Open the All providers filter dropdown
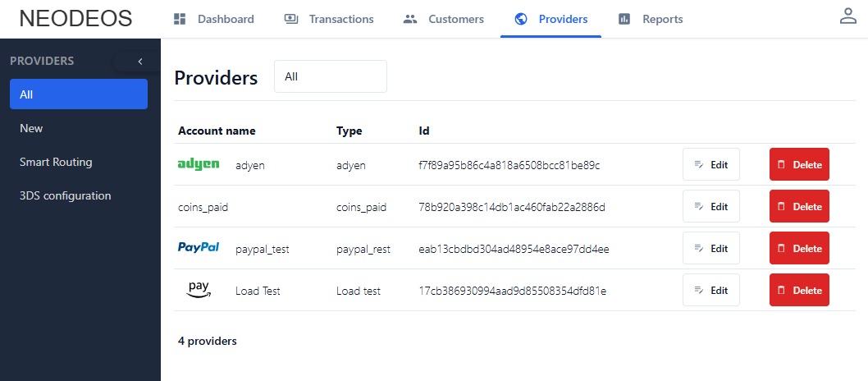The image size is (868, 381). click(x=330, y=76)
